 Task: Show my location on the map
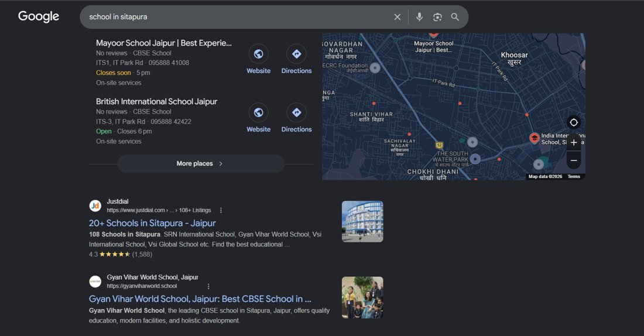coord(574,122)
